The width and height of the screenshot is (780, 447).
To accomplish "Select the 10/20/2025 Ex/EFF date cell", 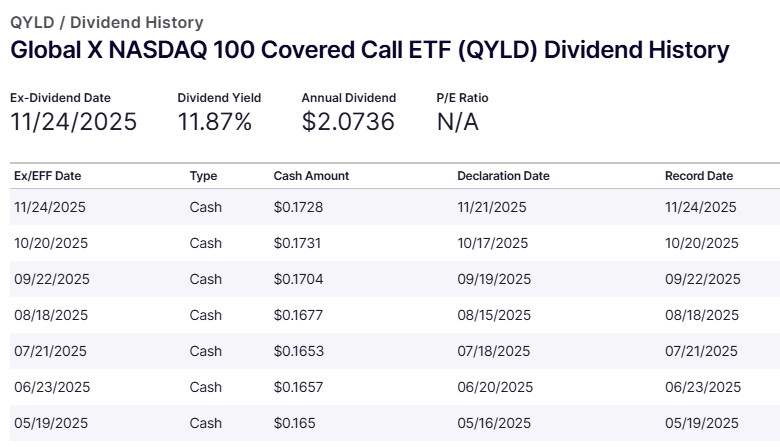I will pyautogui.click(x=52, y=243).
